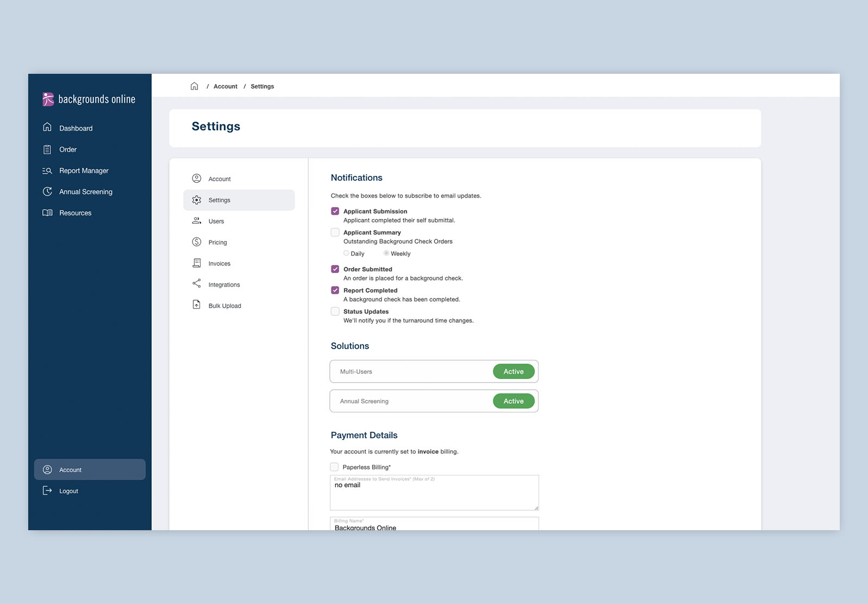Screen dimensions: 868x604
Task: Check the Status Updates notification box
Action: click(335, 311)
